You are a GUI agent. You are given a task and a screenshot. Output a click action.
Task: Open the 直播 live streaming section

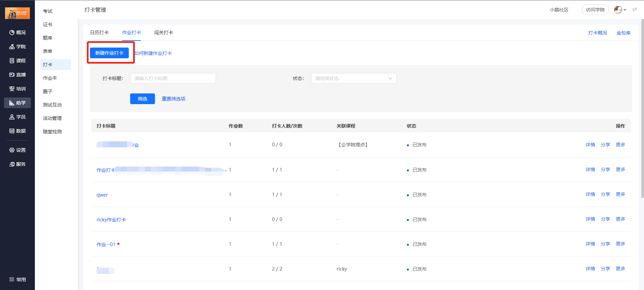click(x=17, y=75)
